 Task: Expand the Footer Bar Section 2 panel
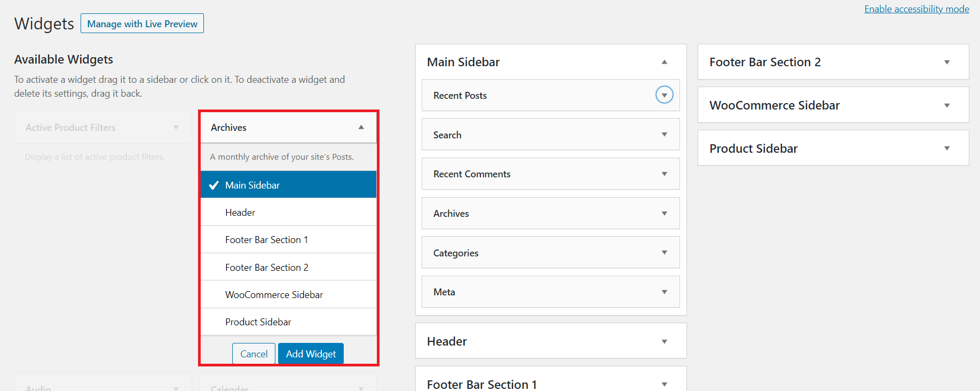pyautogui.click(x=946, y=62)
